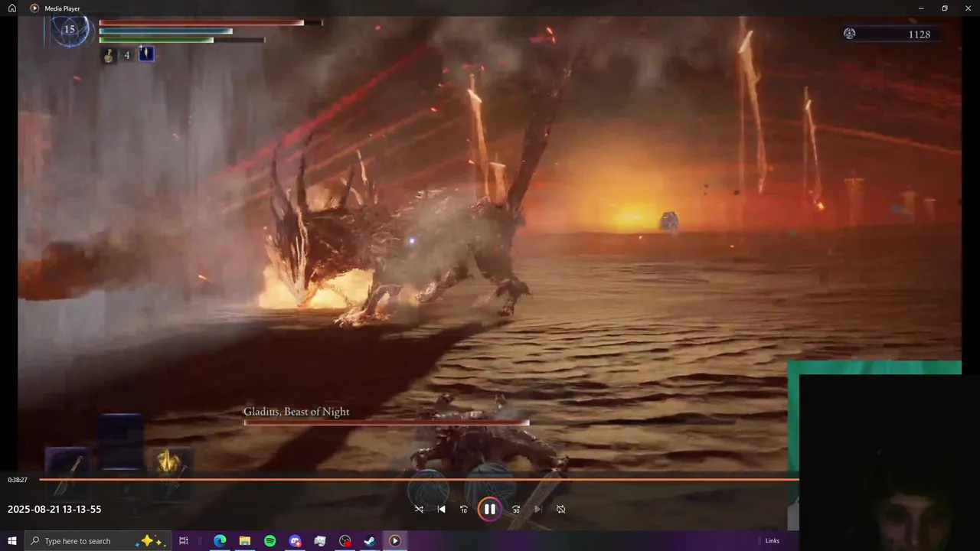Launch Microsoft Edge from taskbar

(x=220, y=541)
